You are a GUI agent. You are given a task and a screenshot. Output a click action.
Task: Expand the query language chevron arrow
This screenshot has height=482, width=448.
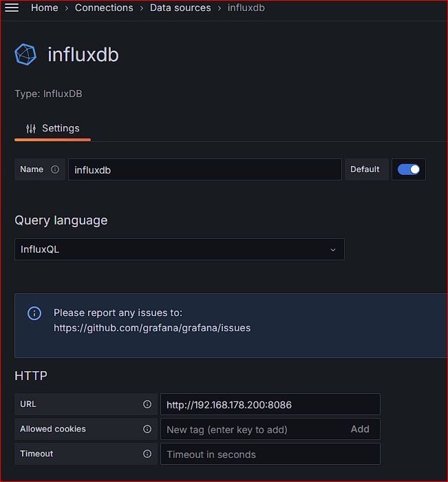tap(333, 249)
